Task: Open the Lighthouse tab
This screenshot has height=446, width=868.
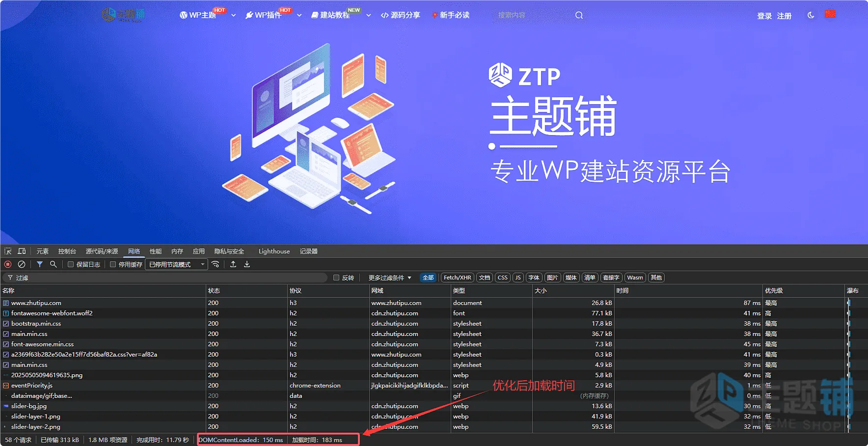Action: pos(274,251)
